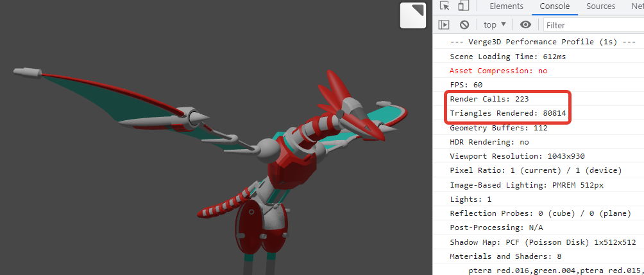The width and height of the screenshot is (644, 275).
Task: Select the 'Lights: 1' log line
Action: tap(471, 199)
